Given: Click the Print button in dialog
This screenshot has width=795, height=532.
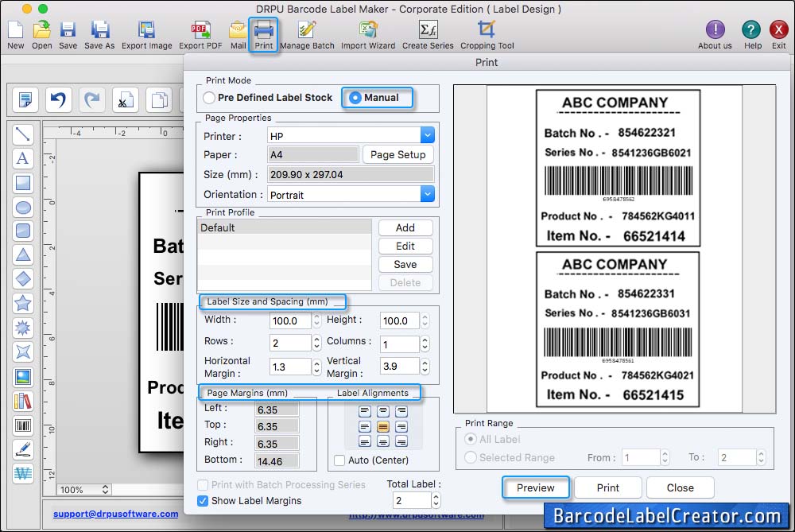Looking at the screenshot, I should 608,488.
